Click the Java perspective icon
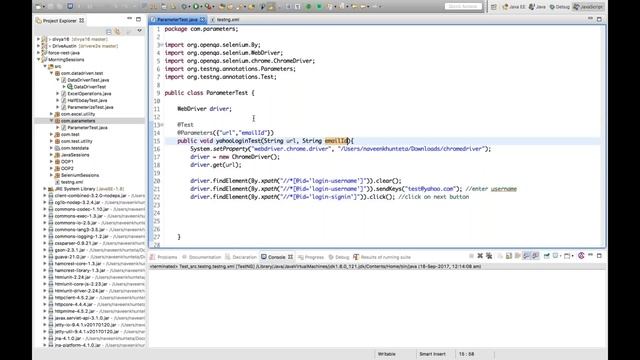This screenshot has height=360, width=640. 537,7
